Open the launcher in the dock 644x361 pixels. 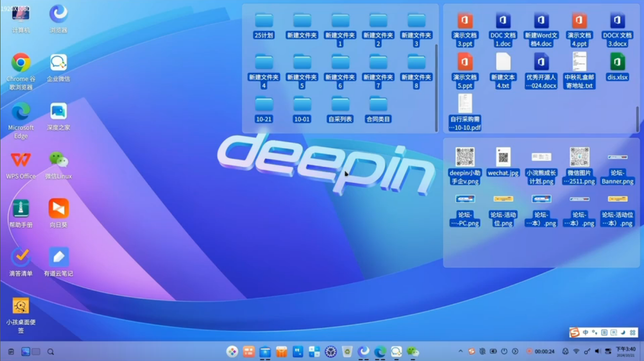pyautogui.click(x=232, y=351)
